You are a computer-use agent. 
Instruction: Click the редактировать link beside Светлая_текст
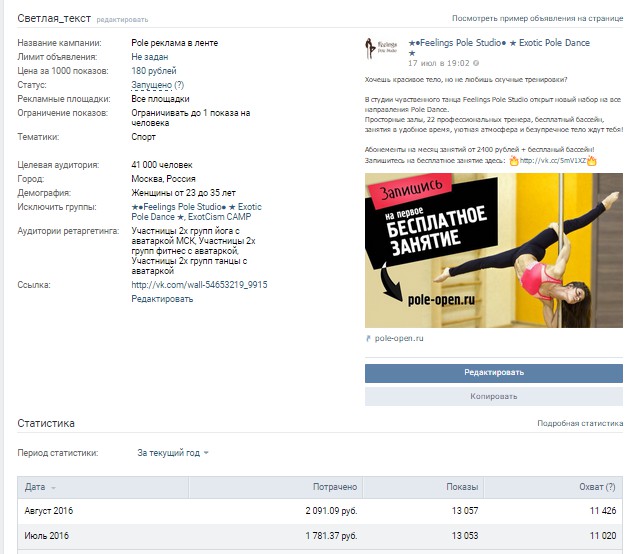tap(122, 19)
